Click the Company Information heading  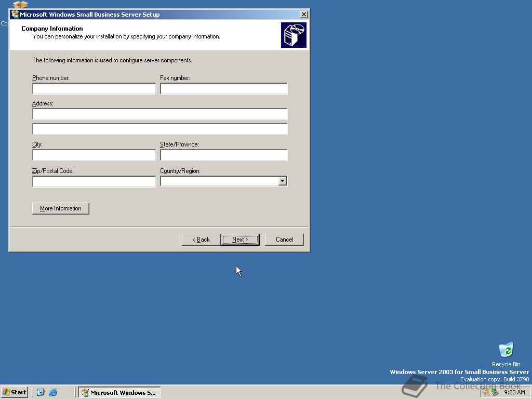coord(52,29)
